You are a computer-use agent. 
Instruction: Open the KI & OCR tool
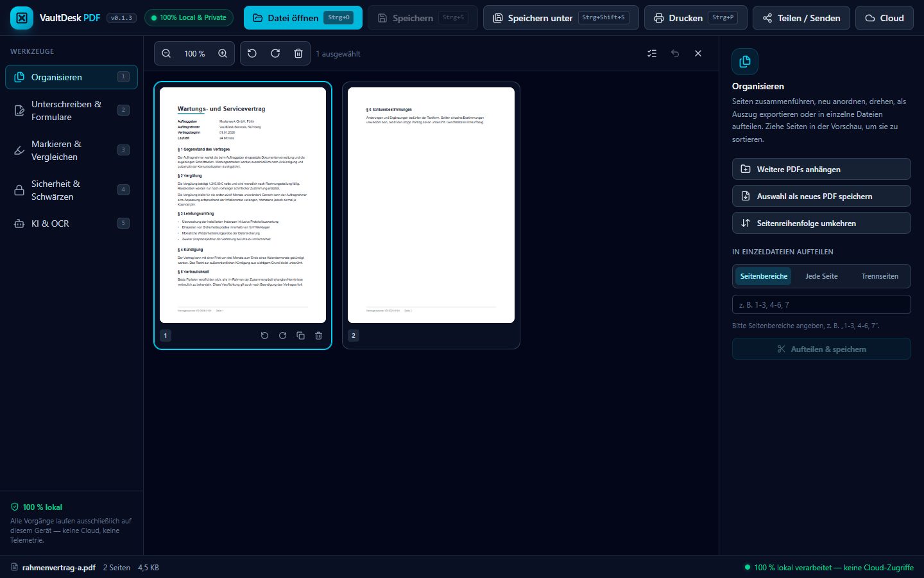click(71, 223)
